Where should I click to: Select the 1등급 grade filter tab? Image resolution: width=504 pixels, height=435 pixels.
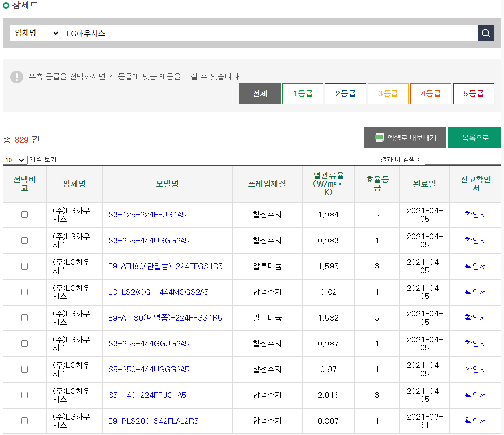point(303,94)
